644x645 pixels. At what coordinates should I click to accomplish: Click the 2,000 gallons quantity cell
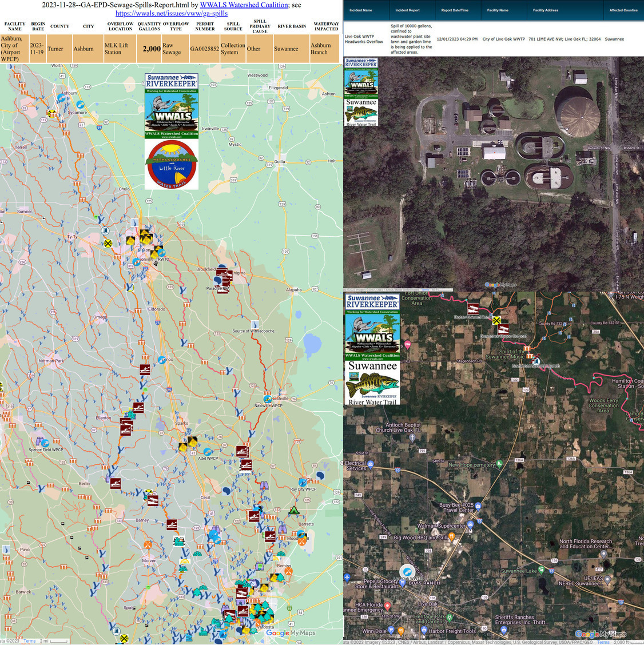click(x=149, y=49)
